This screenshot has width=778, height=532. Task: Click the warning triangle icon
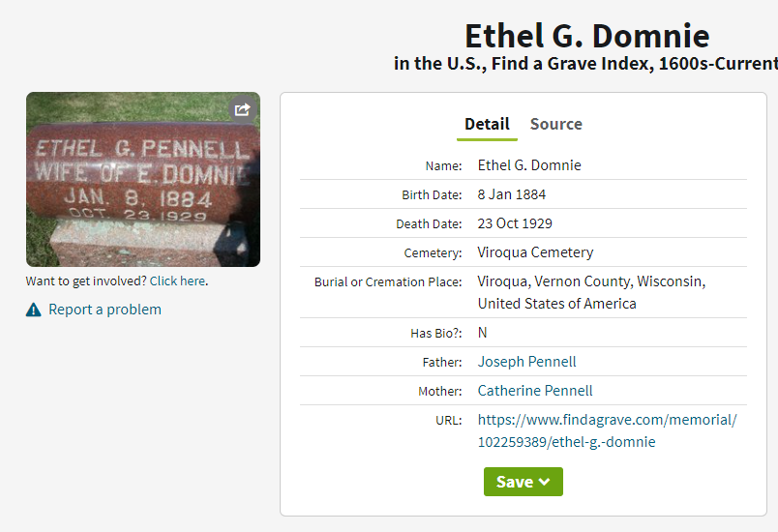[x=33, y=310]
